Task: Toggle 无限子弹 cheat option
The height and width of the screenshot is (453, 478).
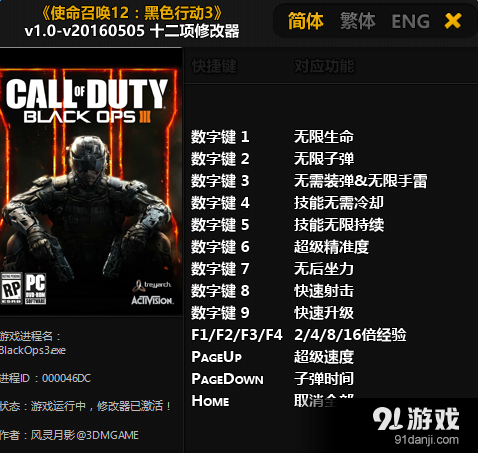Action: pos(323,159)
